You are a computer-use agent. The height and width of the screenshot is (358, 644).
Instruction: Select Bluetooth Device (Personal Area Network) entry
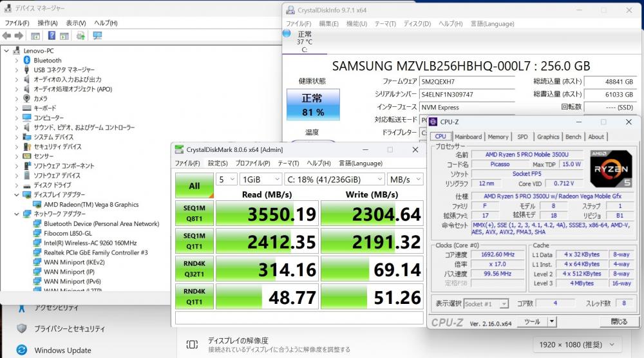[x=102, y=224]
